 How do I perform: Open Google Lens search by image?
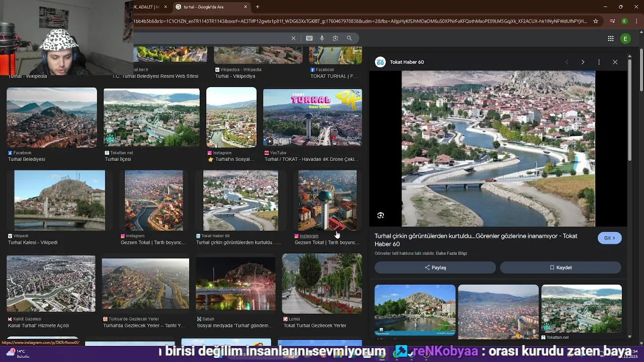336,38
